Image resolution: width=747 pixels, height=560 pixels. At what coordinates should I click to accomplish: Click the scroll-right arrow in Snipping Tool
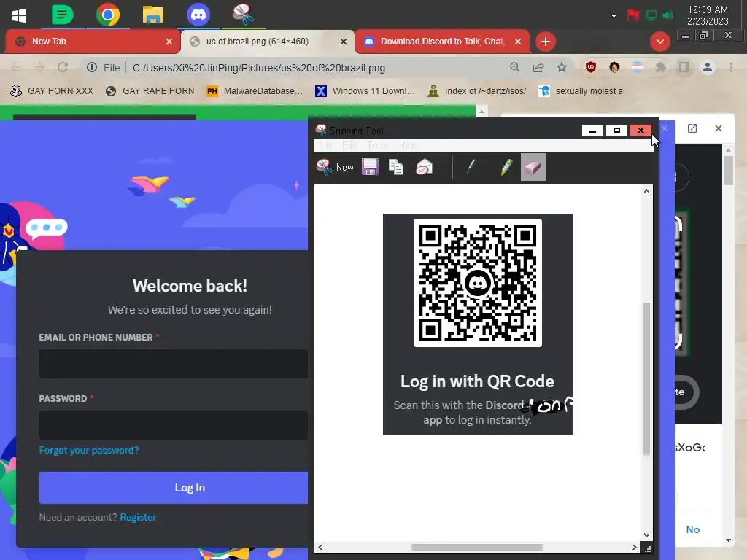[x=634, y=547]
